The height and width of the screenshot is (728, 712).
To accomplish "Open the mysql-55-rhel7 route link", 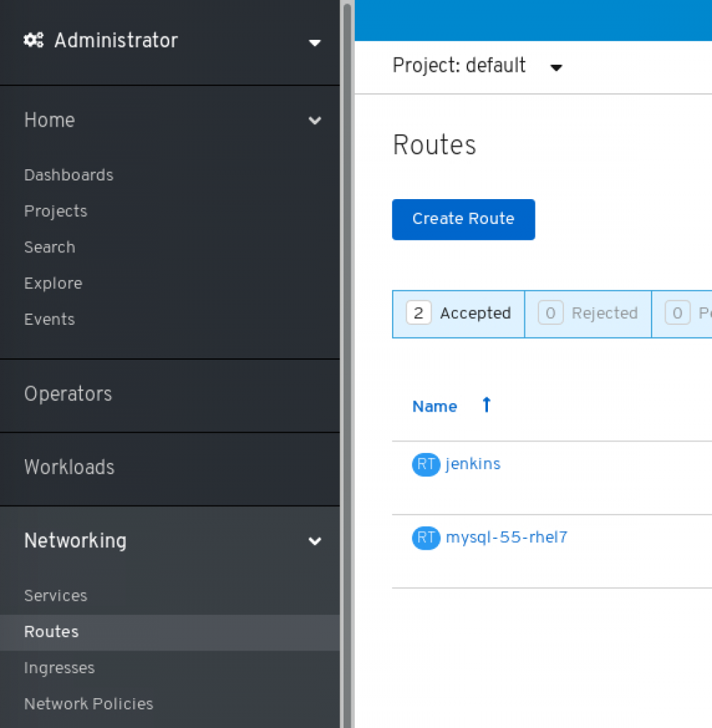I will pyautogui.click(x=506, y=537).
